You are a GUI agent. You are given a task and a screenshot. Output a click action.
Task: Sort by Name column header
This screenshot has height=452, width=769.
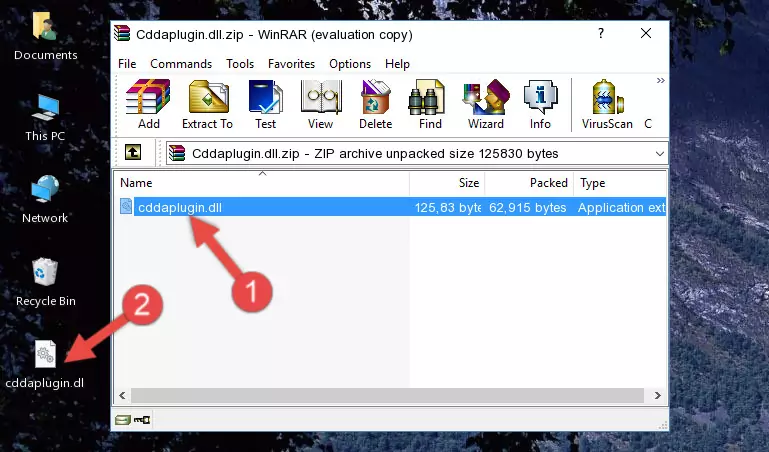262,183
